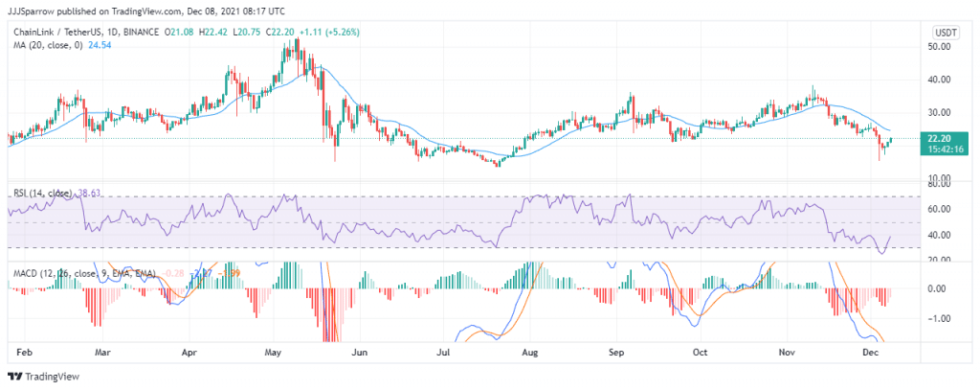Viewport: 980px width, 390px height.
Task: Click the -1.00 MACD axis label
Action: 940,319
